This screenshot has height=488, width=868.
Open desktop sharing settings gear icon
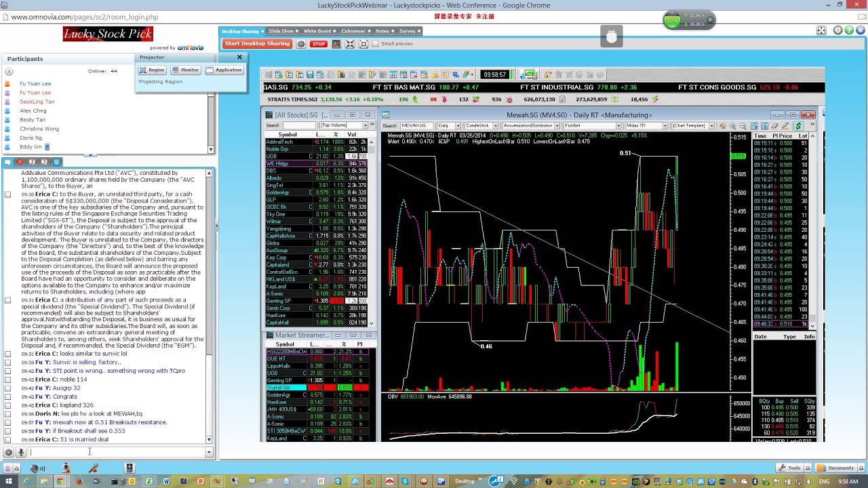(x=301, y=44)
